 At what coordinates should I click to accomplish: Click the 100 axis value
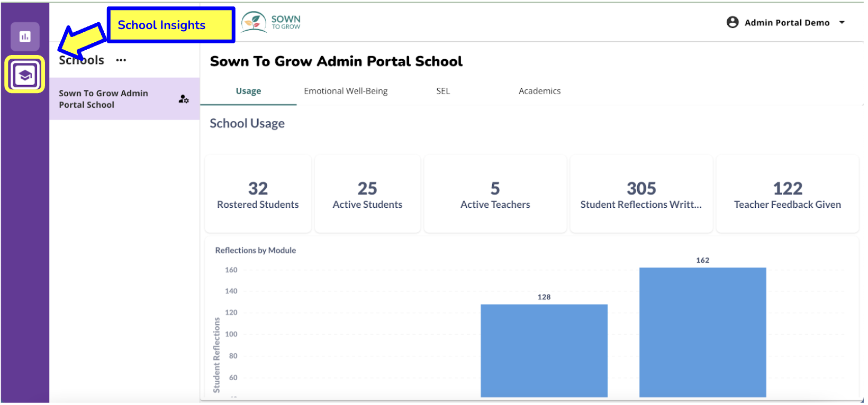tap(231, 334)
